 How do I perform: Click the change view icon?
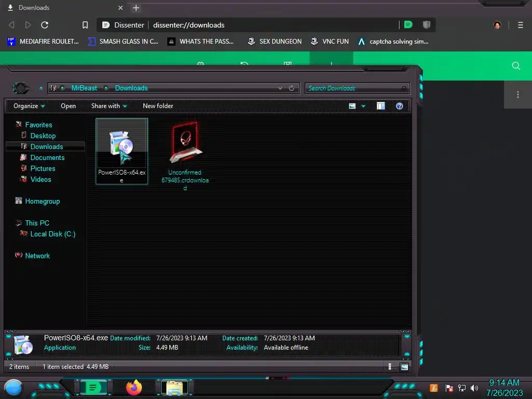tap(352, 106)
